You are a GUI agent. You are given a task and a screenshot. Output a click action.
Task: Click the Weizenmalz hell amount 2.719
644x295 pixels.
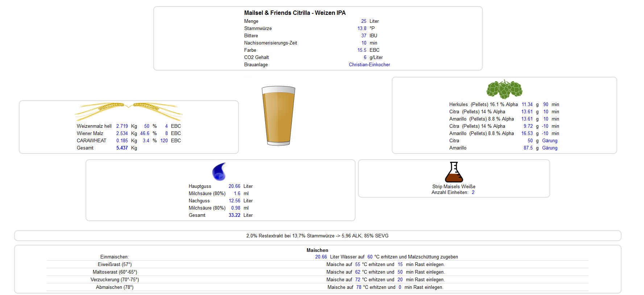tap(122, 126)
